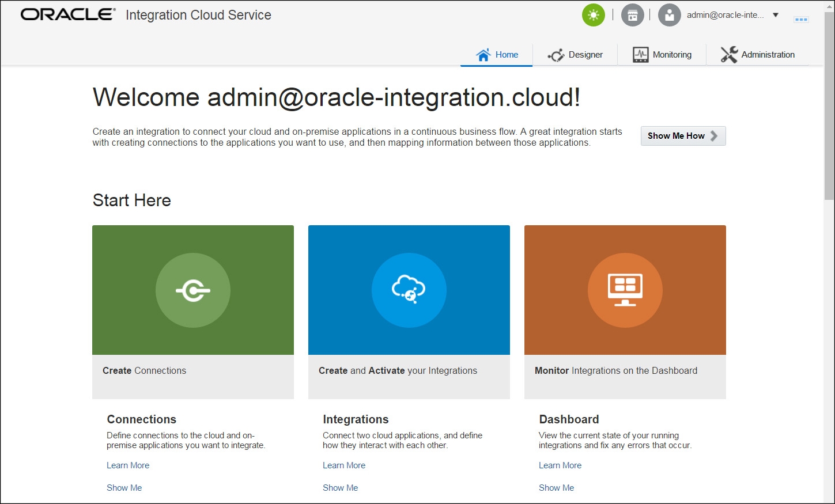Click the Start Here heading
The height and width of the screenshot is (504, 835).
tap(132, 200)
